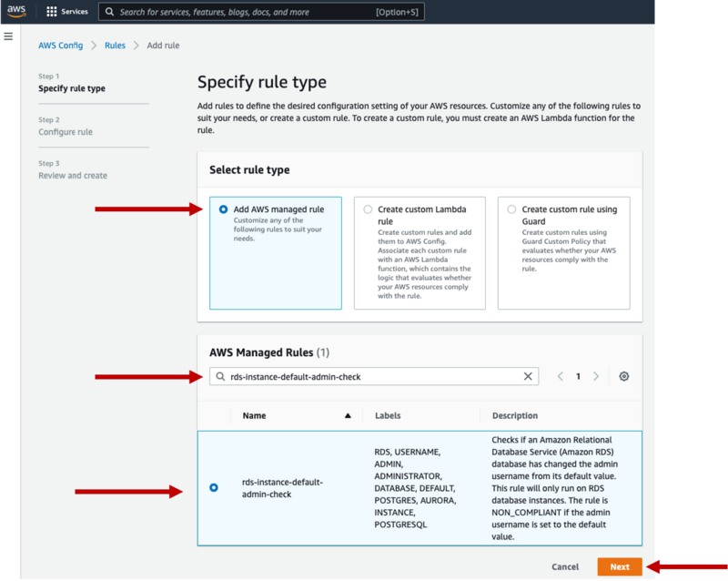The image size is (728, 581).
Task: Open the hamburger side navigation menu
Action: [x=8, y=36]
